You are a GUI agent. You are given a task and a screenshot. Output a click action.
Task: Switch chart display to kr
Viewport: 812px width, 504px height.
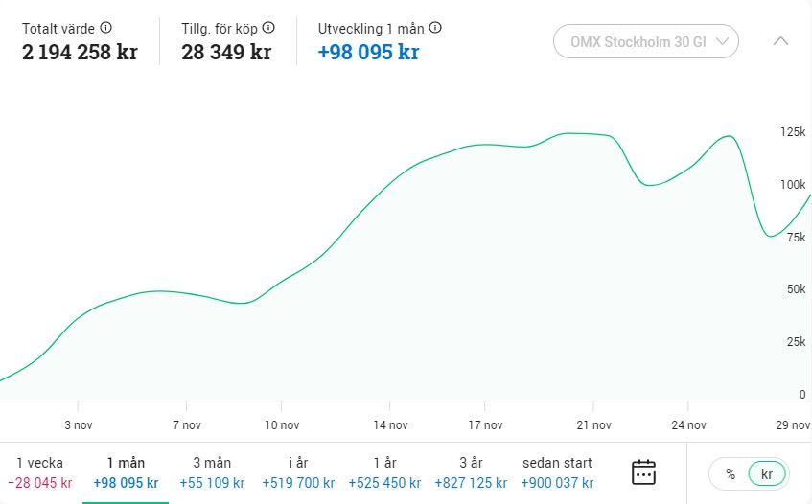[x=766, y=473]
